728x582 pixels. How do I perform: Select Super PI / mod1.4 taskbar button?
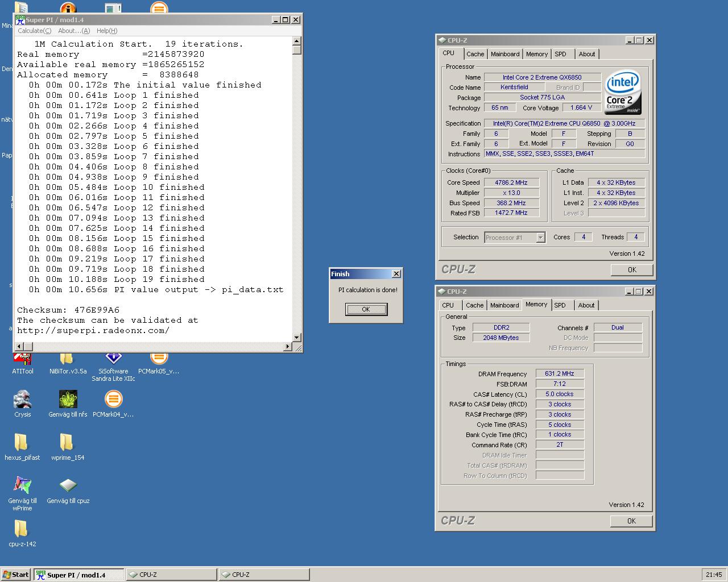point(78,575)
